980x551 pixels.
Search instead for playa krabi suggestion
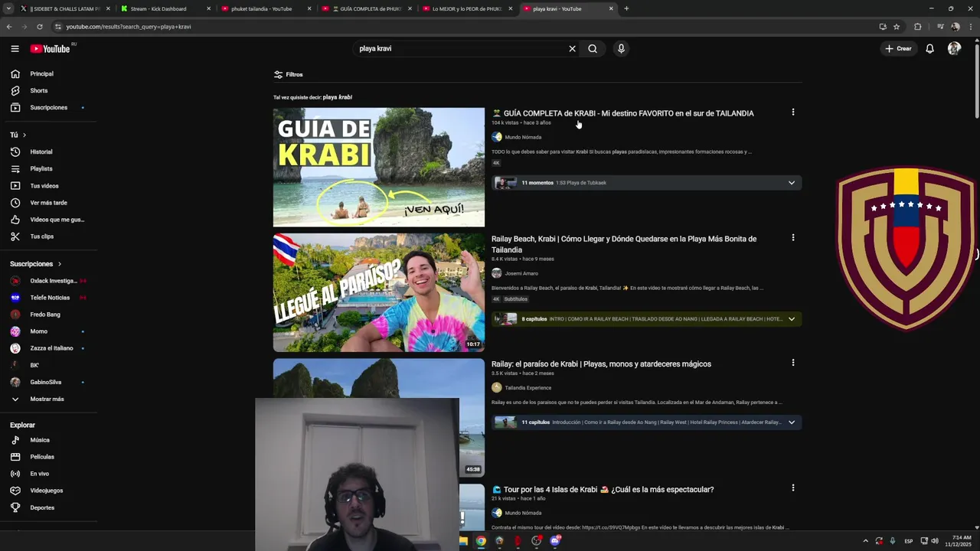pyautogui.click(x=338, y=97)
